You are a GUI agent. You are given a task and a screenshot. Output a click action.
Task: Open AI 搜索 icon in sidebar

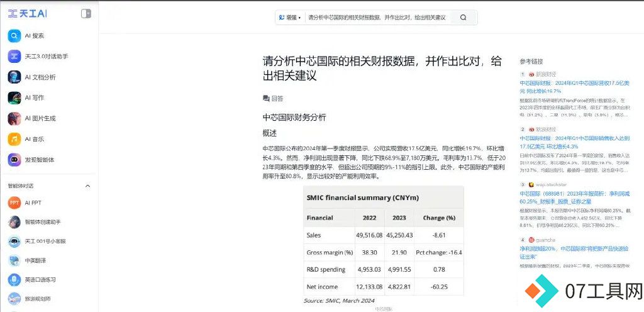[14, 36]
